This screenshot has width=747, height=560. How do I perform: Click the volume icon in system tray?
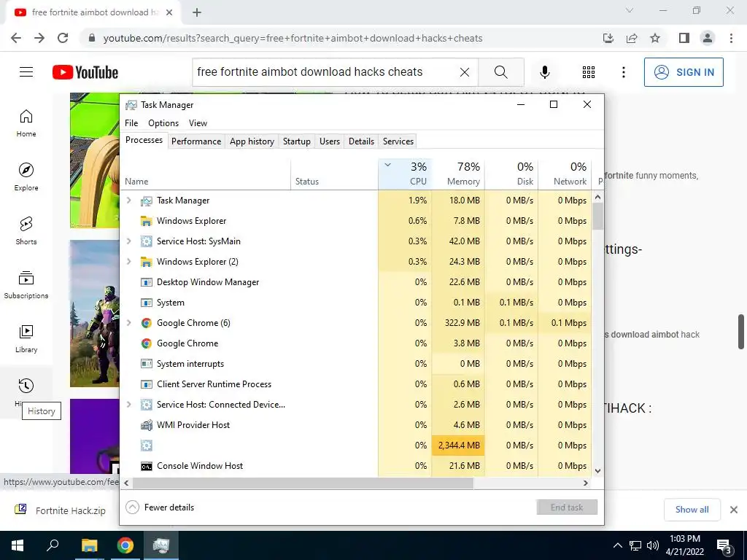(x=653, y=545)
